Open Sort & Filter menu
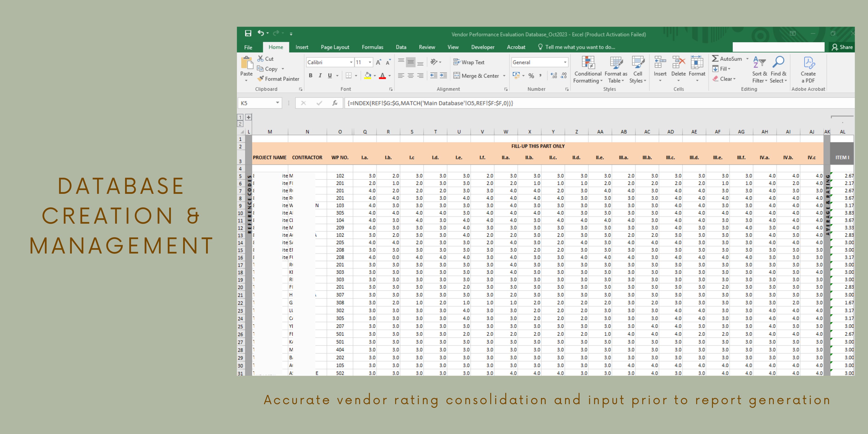Viewport: 868px width, 434px height. point(760,70)
